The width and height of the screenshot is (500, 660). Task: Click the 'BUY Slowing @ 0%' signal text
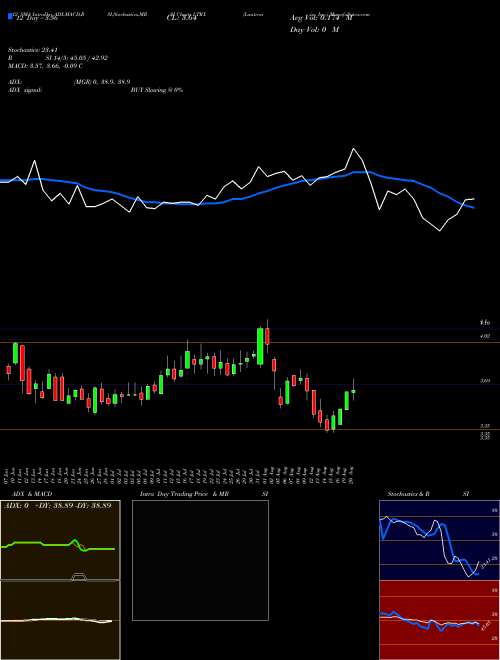click(157, 90)
